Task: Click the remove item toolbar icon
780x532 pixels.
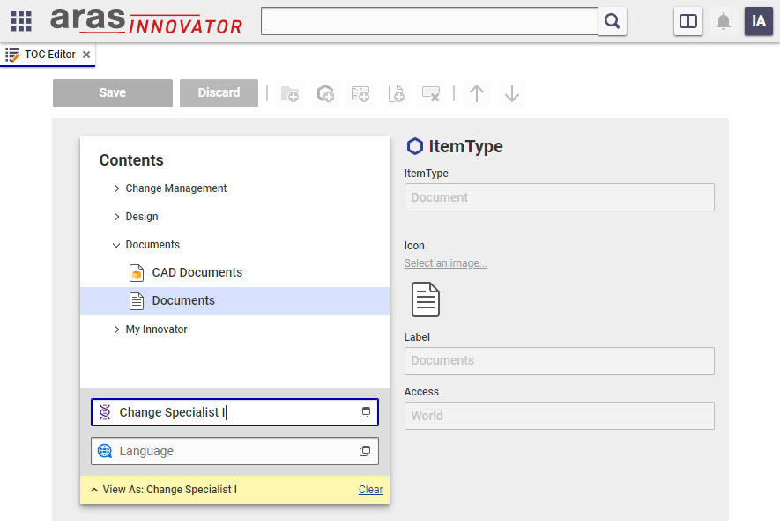Action: [x=431, y=93]
